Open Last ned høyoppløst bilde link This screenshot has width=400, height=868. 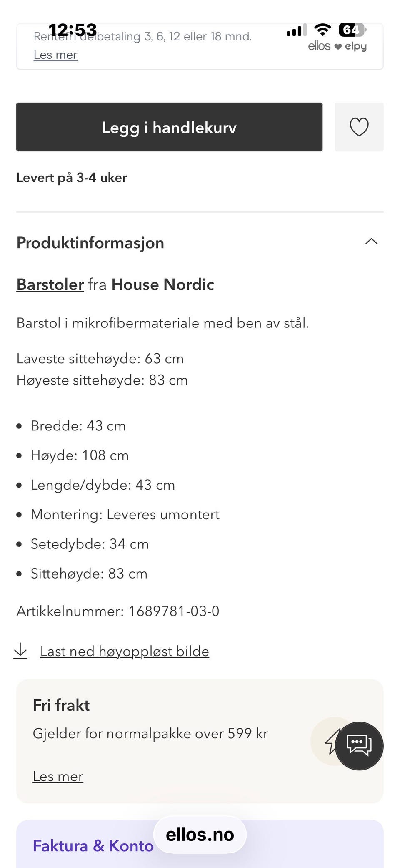[125, 651]
